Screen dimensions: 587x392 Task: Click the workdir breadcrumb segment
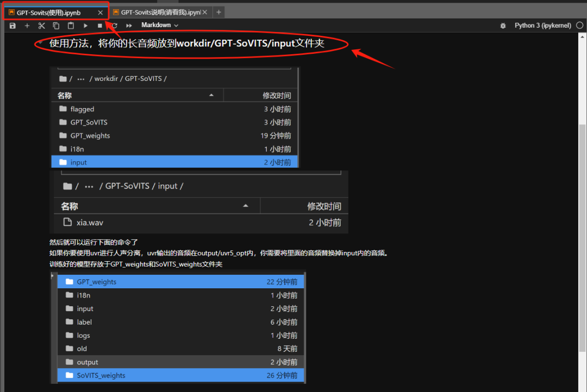tap(106, 79)
